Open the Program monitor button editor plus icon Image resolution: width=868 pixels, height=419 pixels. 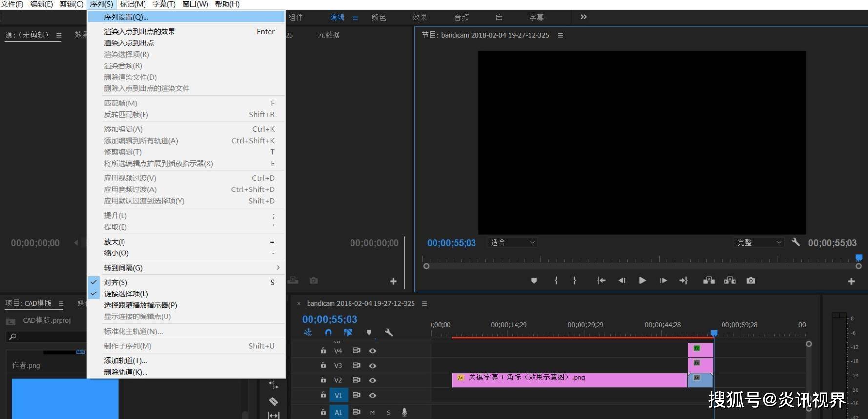coord(851,281)
